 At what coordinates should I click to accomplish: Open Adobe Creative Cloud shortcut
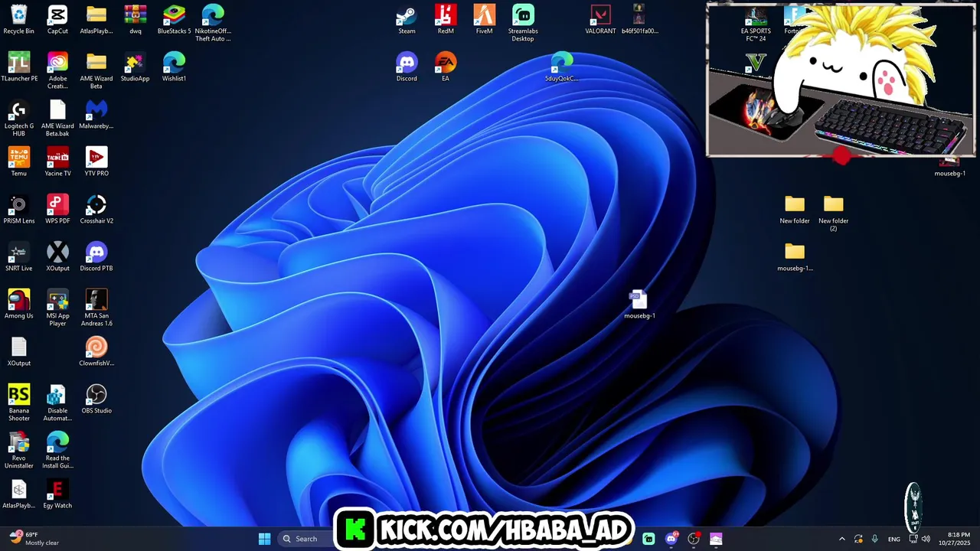pos(57,70)
